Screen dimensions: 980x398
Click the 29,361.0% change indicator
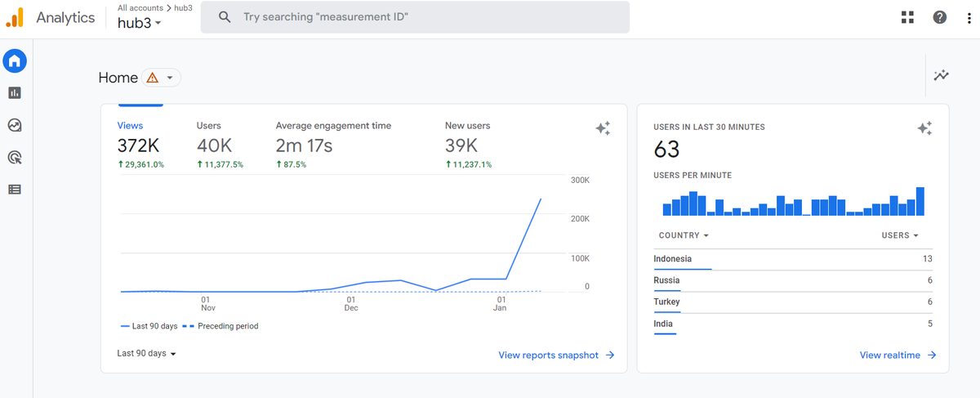(x=140, y=165)
